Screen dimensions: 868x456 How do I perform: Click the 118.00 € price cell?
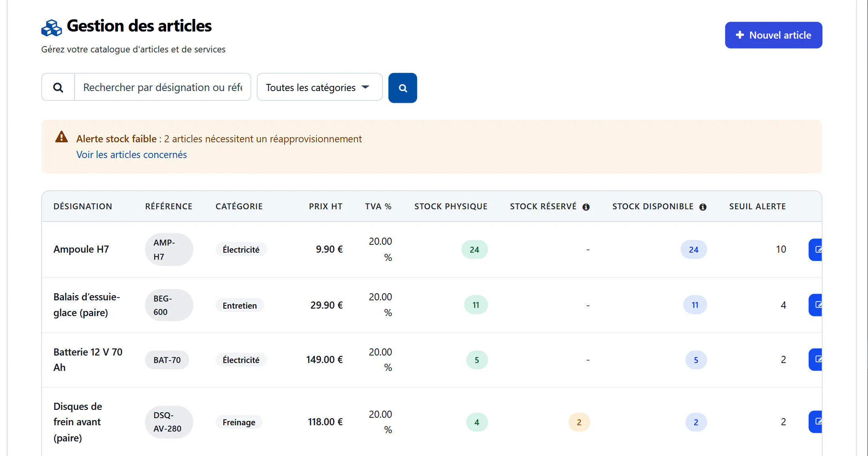point(325,422)
